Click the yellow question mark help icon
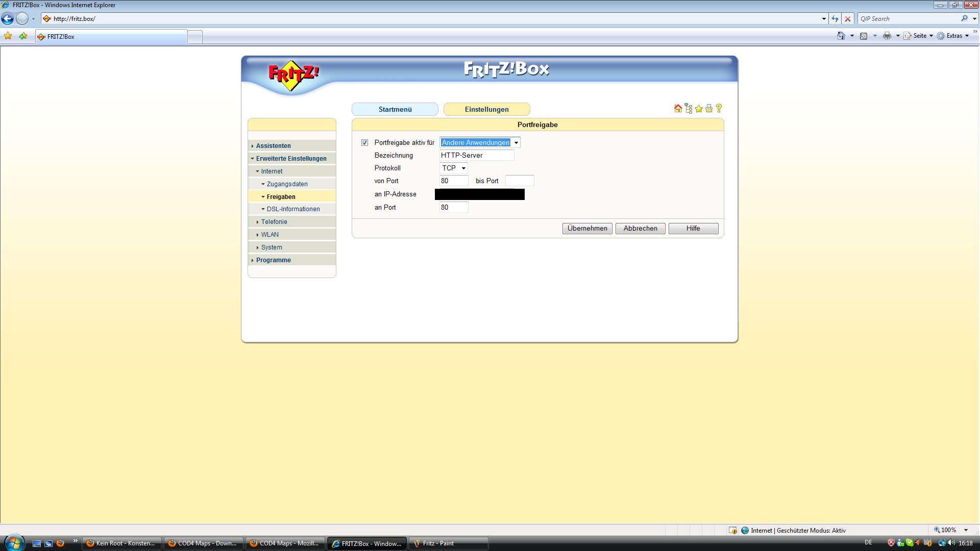This screenshot has height=551, width=980. [x=719, y=109]
